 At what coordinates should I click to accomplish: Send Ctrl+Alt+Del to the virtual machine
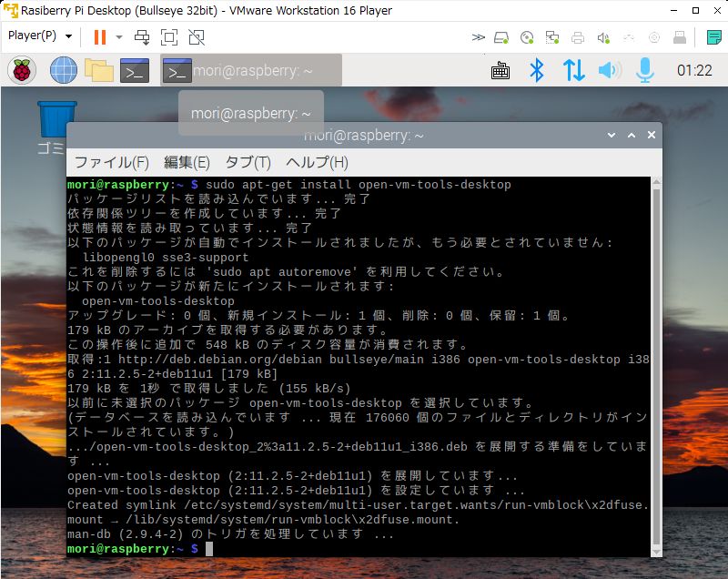tap(142, 37)
